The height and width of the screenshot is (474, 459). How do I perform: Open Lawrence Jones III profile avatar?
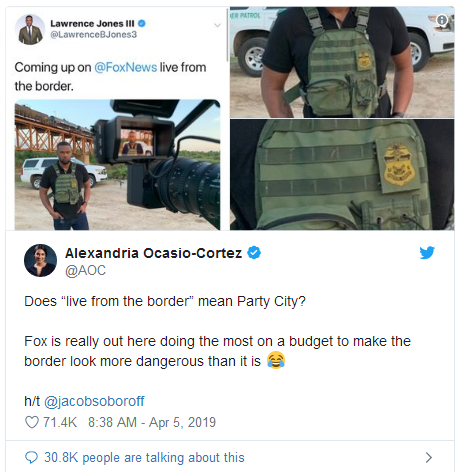click(x=30, y=29)
